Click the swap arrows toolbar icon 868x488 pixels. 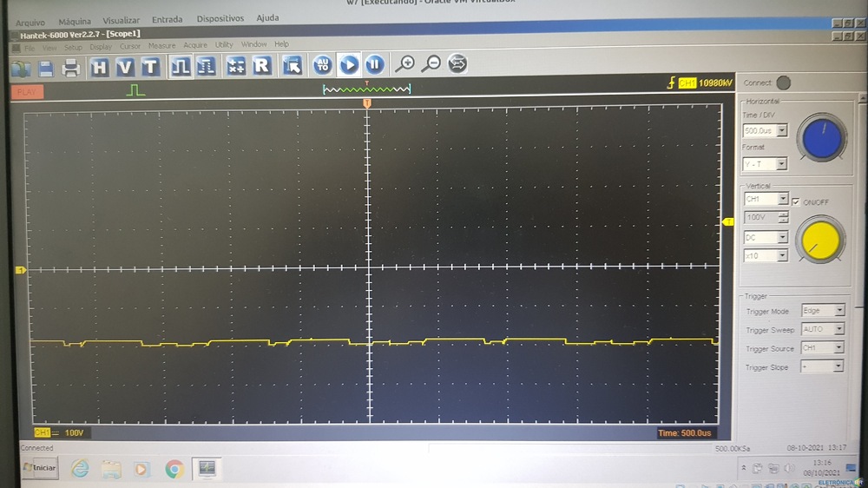tap(457, 63)
